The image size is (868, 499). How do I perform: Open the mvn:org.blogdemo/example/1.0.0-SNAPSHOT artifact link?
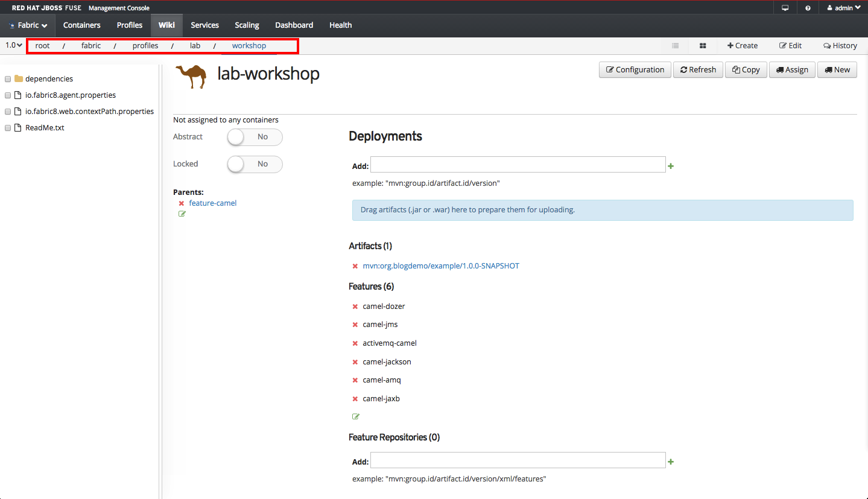click(x=441, y=266)
